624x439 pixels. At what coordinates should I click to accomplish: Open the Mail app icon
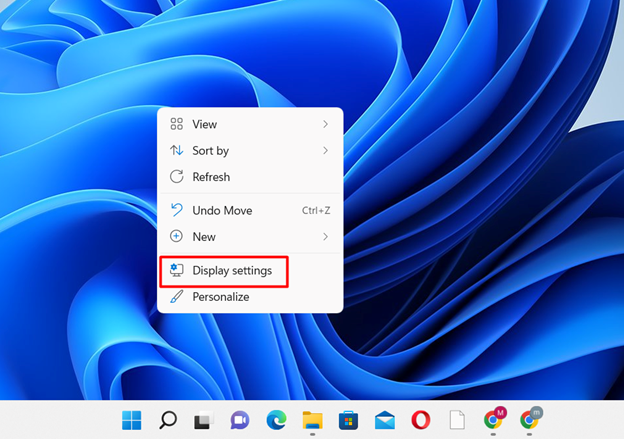pyautogui.click(x=385, y=420)
